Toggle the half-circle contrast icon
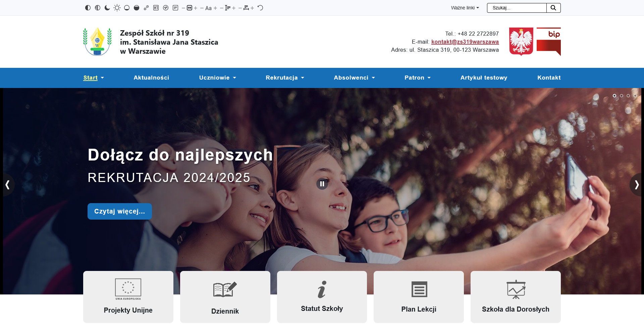Viewport: 644px width, 324px height. (88, 8)
